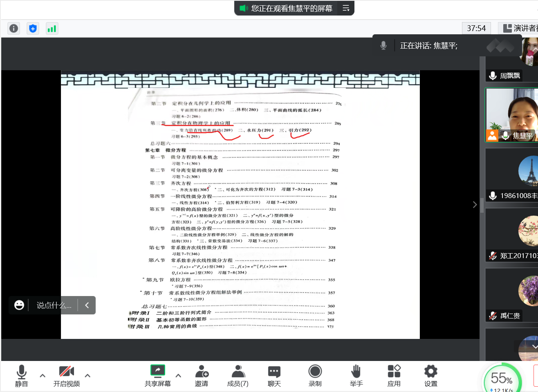Click 二阶和三阶行列式简介 appendix entry

(x=184, y=313)
